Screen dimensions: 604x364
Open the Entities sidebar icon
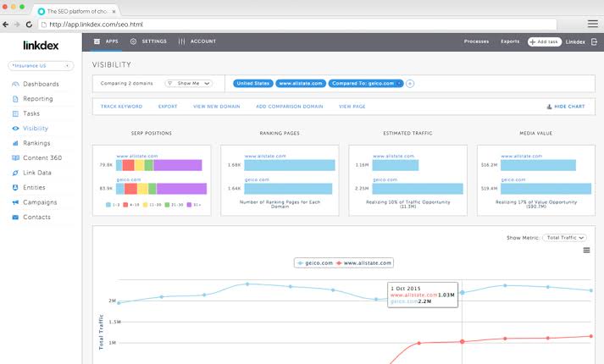[15, 187]
